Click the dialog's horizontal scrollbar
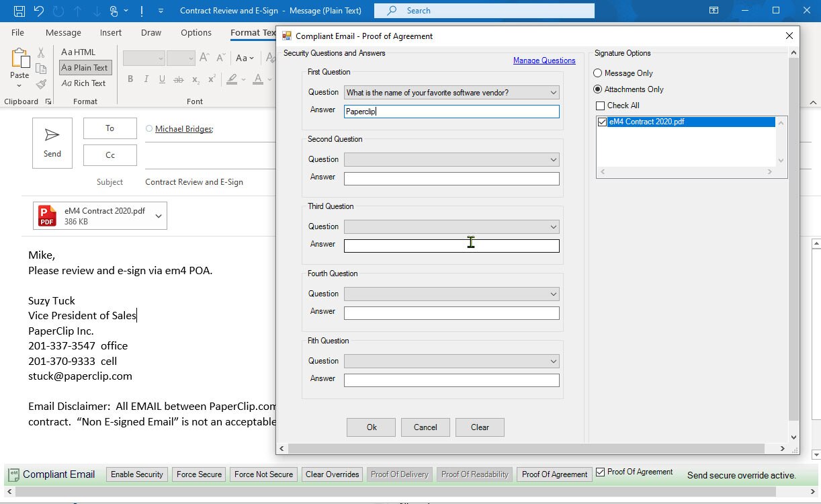 (x=524, y=448)
